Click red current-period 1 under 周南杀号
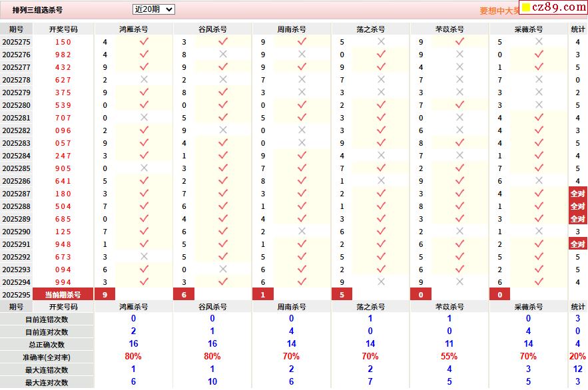The width and height of the screenshot is (588, 390). pyautogui.click(x=263, y=294)
